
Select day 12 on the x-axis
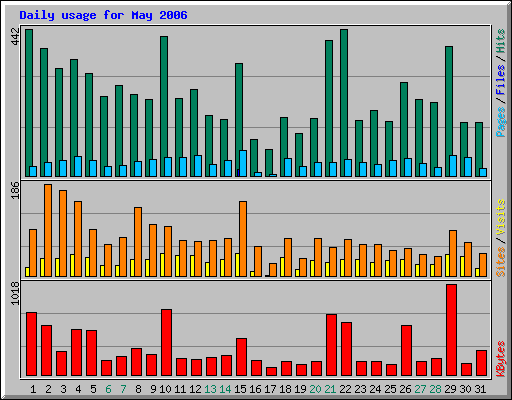pos(195,389)
